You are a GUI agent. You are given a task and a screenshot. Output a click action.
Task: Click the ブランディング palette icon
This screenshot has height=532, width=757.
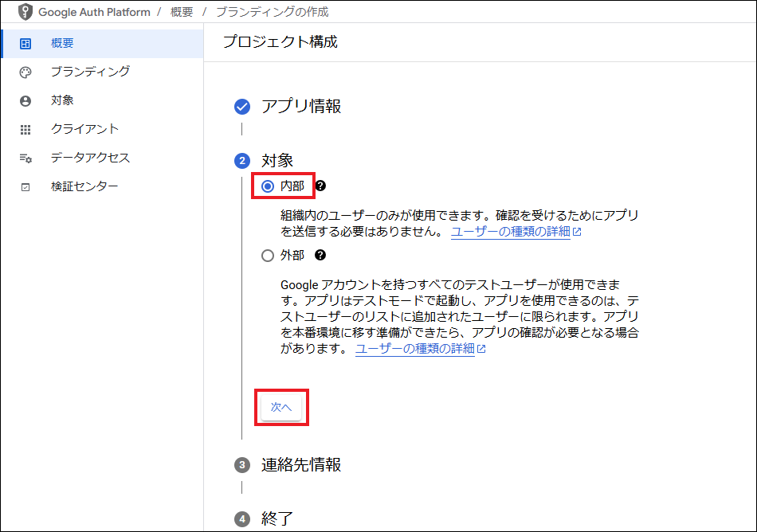[25, 72]
